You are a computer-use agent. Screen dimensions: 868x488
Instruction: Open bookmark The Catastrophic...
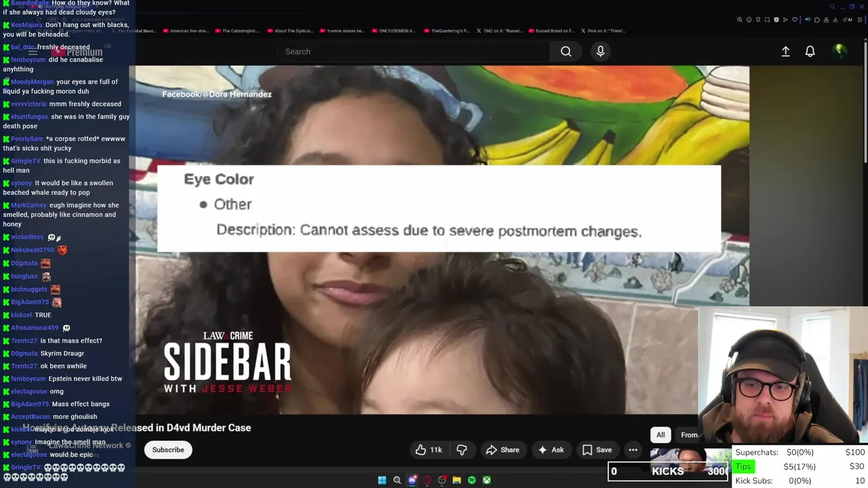(237, 30)
